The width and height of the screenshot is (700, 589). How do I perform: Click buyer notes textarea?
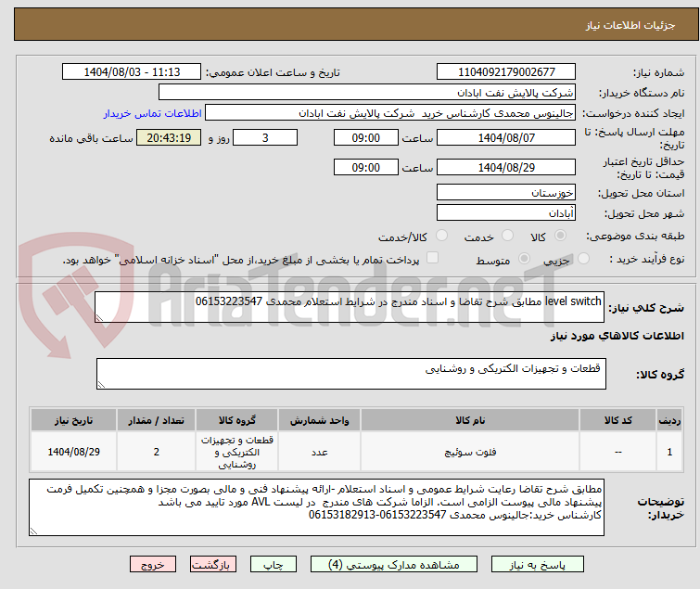point(316,507)
